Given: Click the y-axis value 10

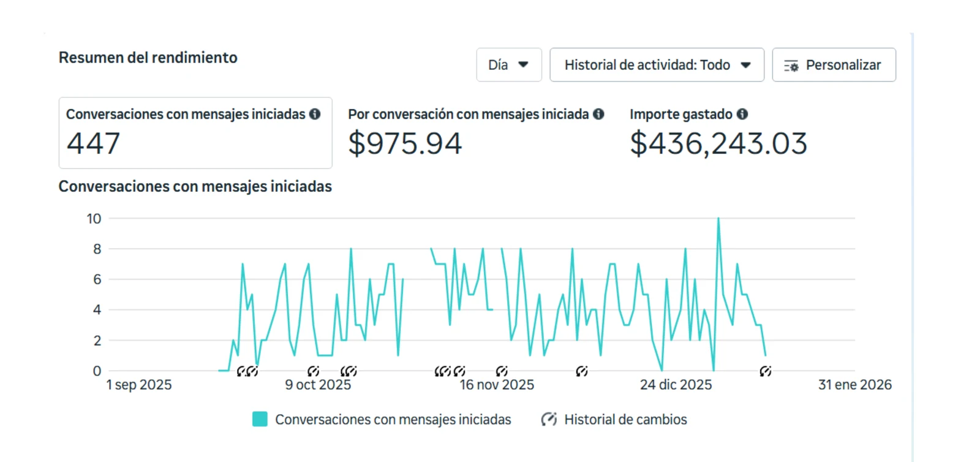Looking at the screenshot, I should pyautogui.click(x=94, y=219).
